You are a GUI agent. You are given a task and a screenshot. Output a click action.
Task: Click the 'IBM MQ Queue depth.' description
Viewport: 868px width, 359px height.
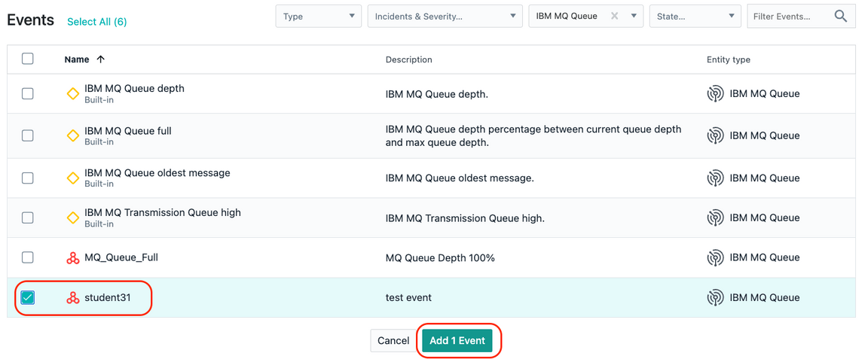[x=437, y=94]
